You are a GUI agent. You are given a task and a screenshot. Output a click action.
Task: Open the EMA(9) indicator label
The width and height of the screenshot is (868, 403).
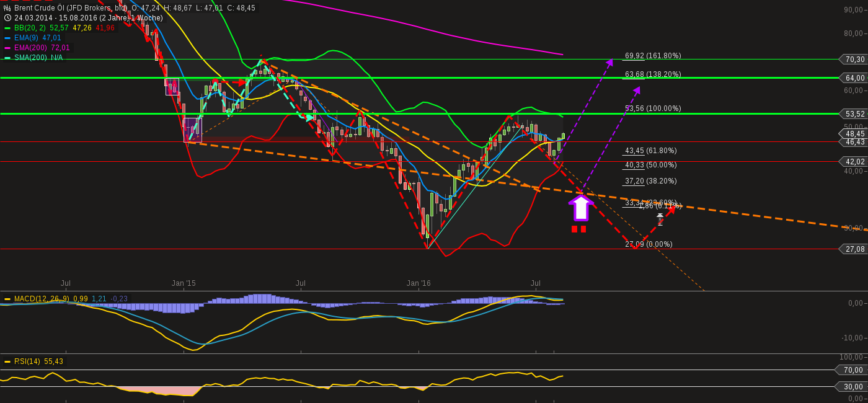(26, 38)
